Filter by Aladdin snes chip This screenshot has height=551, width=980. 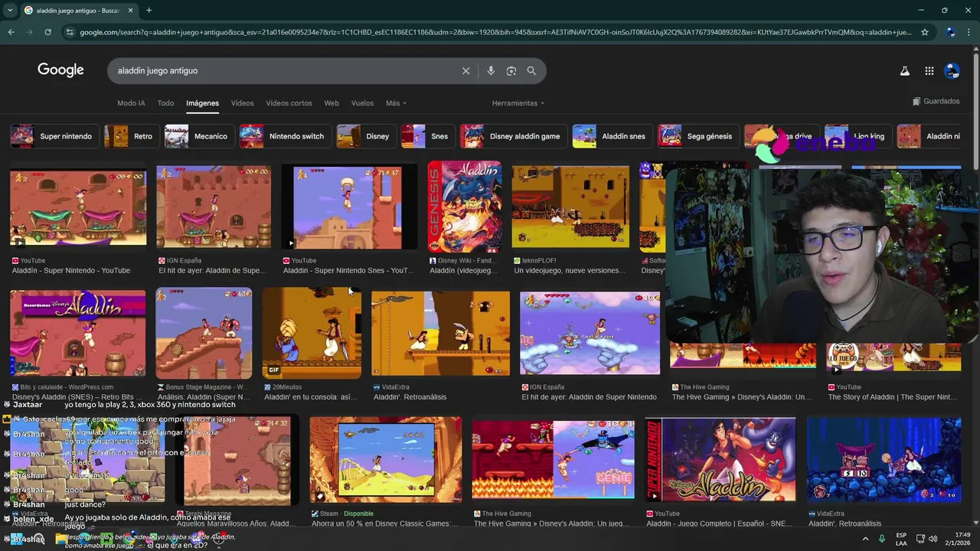pyautogui.click(x=612, y=136)
